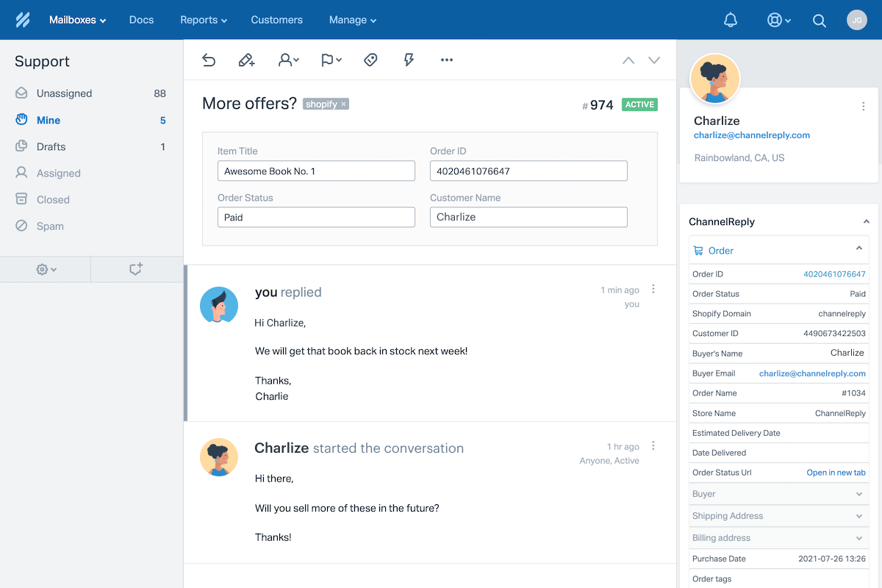This screenshot has width=882, height=588.
Task: Click Charlize's large profile picture
Action: pyautogui.click(x=715, y=79)
